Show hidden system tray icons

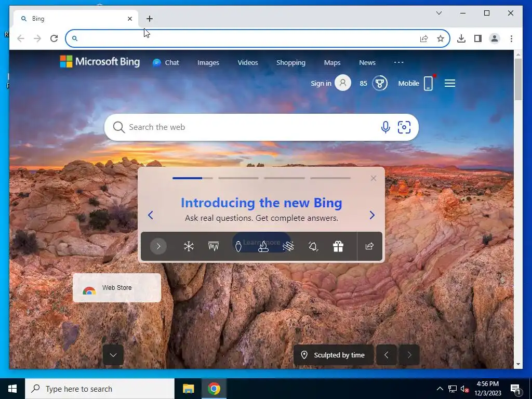[440, 389]
